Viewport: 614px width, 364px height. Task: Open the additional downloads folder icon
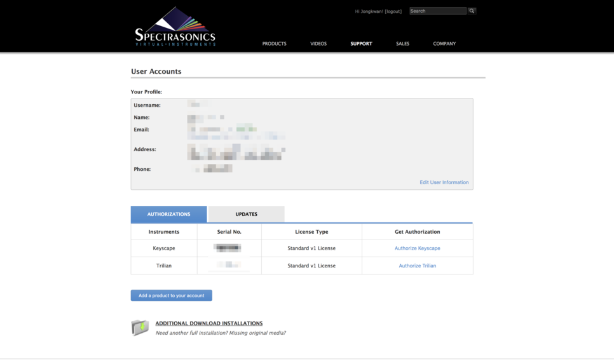(140, 328)
